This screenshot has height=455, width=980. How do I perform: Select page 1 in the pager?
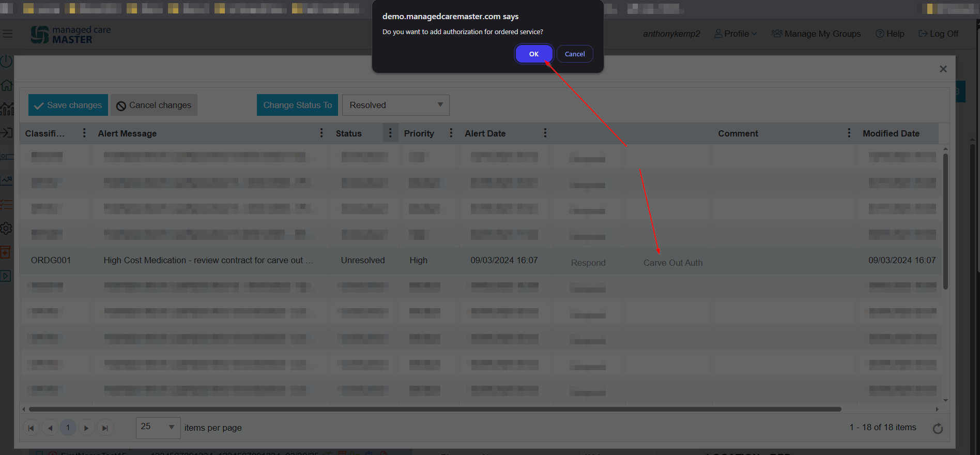(68, 428)
